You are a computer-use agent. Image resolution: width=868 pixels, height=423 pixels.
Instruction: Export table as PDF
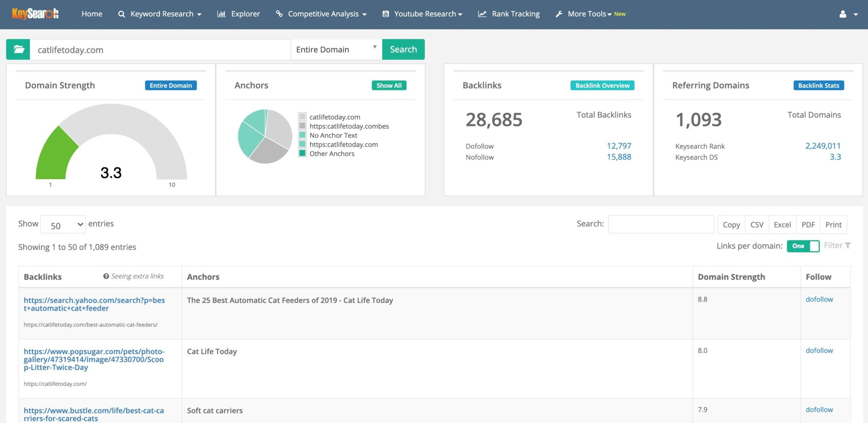coord(808,225)
